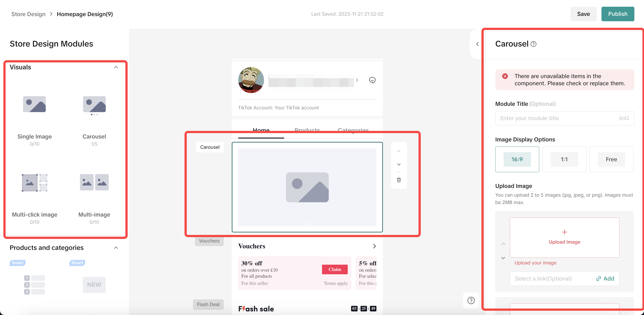Go to Store Design breadcrumb
This screenshot has height=315, width=644.
28,14
